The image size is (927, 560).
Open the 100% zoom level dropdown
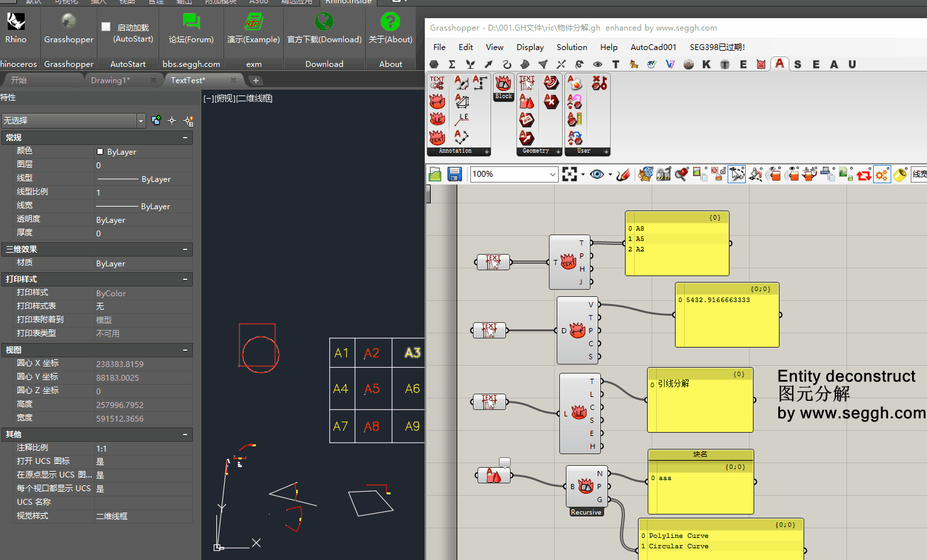(553, 174)
